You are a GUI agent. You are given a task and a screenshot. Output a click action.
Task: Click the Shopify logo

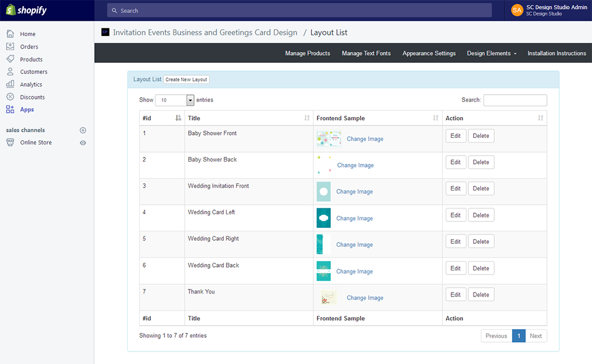click(27, 10)
